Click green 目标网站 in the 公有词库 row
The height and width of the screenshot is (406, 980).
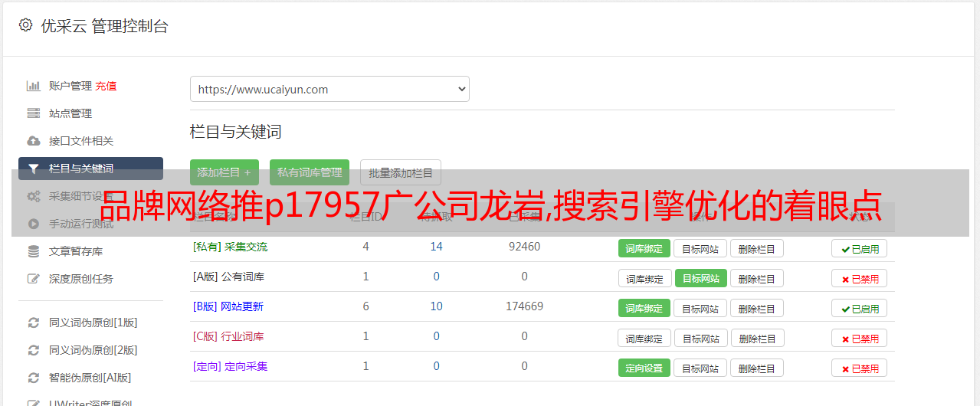(701, 278)
